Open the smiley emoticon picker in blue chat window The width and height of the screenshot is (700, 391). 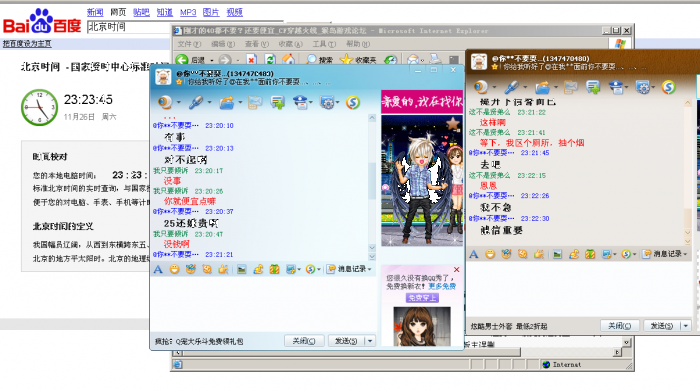click(x=175, y=269)
